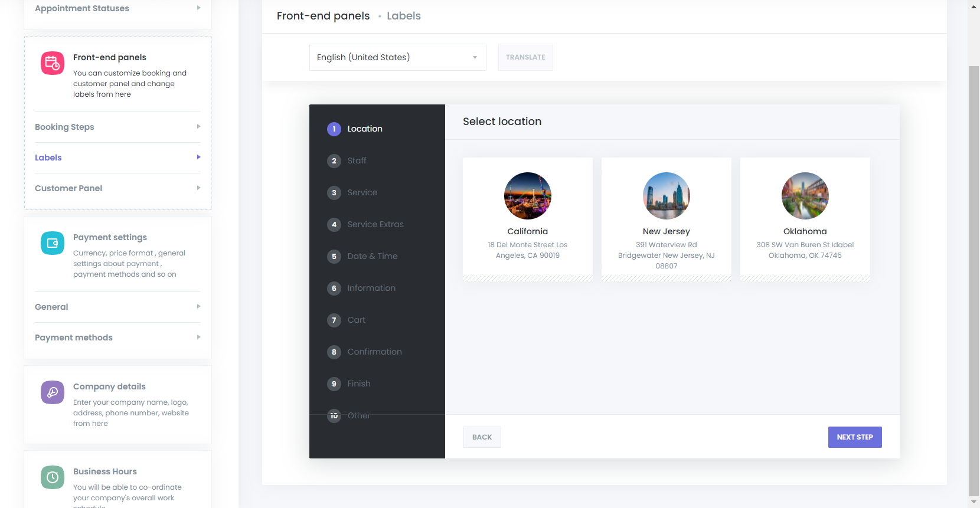
Task: Open the Labels menu item
Action: 117,158
